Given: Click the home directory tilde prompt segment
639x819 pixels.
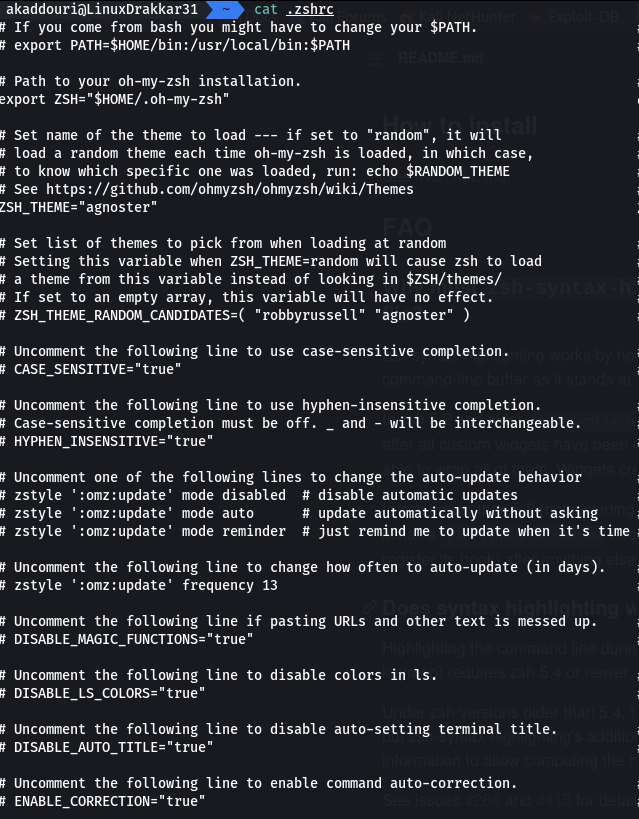Looking at the screenshot, I should pos(228,9).
